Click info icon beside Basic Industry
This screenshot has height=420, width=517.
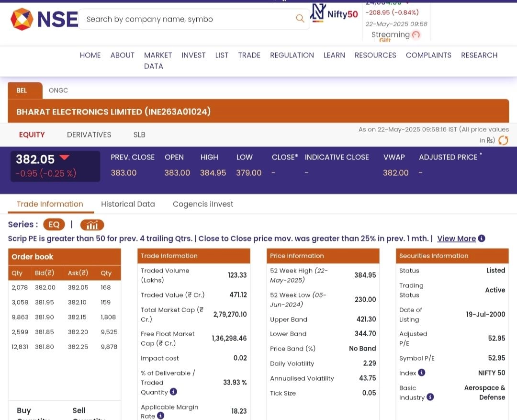pos(430,397)
